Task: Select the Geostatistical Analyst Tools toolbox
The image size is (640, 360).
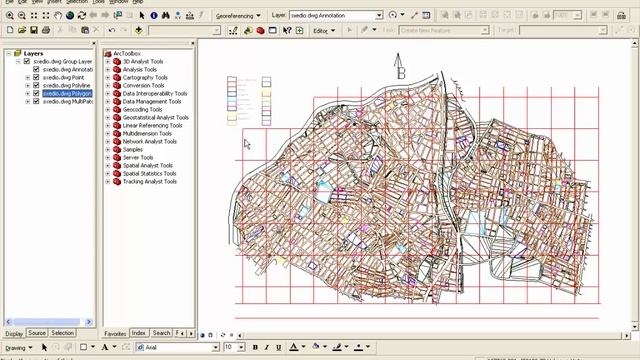Action: click(x=156, y=117)
